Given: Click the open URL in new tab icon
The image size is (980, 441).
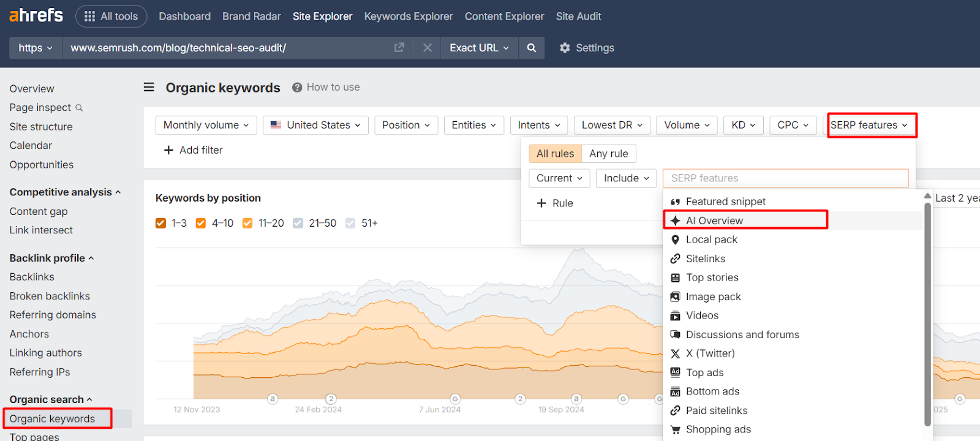Looking at the screenshot, I should [x=399, y=48].
